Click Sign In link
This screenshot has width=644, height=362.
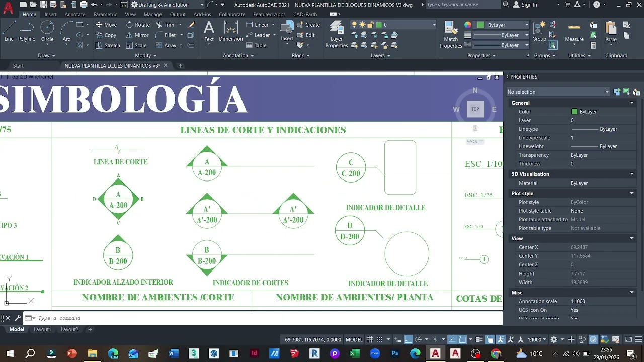click(525, 5)
